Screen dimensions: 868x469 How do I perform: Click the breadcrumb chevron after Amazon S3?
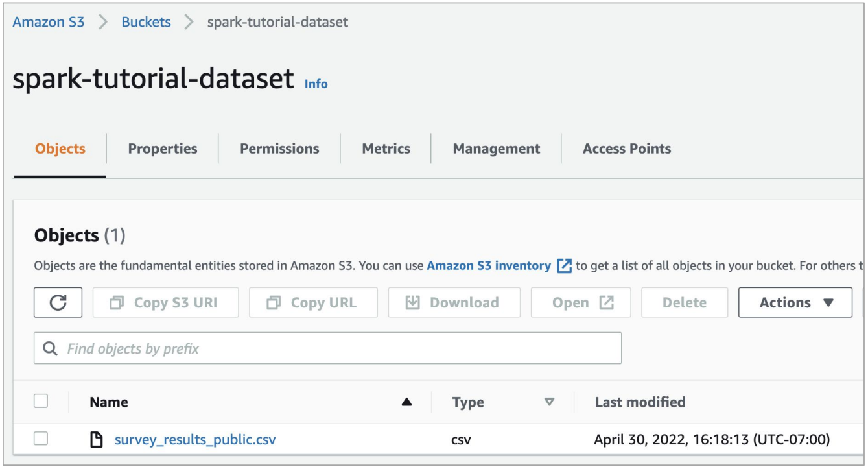coord(103,22)
